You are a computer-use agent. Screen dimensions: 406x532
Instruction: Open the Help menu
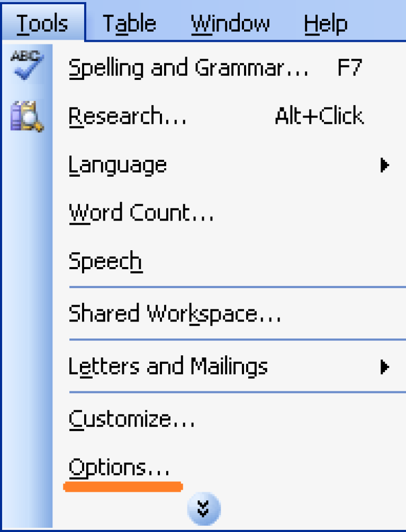coord(326,24)
